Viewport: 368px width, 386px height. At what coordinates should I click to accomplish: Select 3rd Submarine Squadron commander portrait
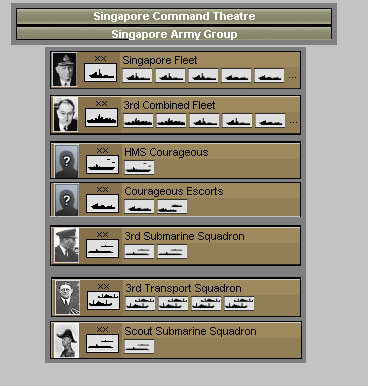67,245
